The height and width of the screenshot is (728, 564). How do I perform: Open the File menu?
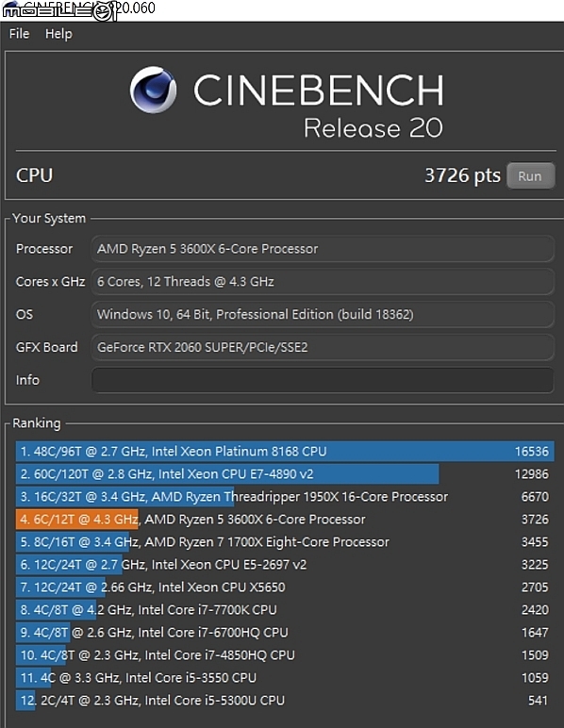coord(19,34)
